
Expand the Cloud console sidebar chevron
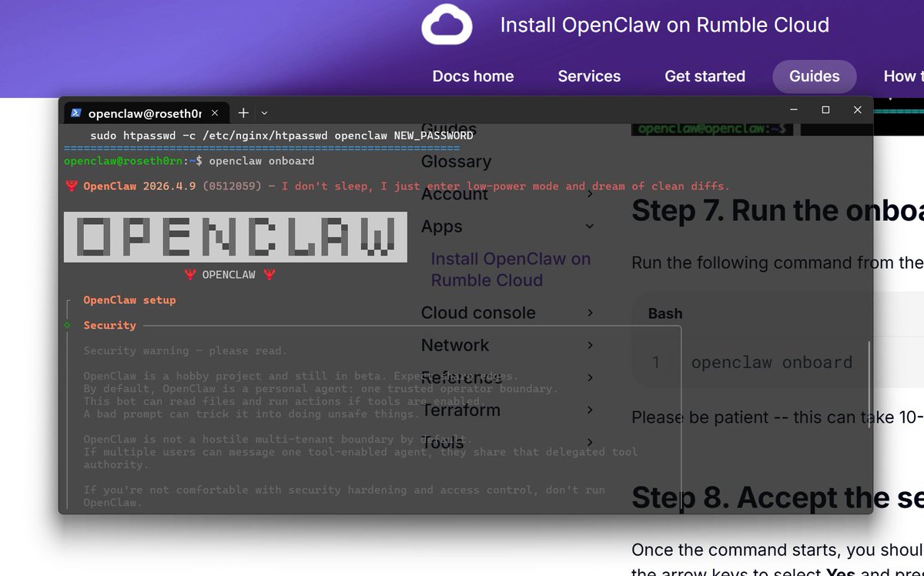[590, 313]
